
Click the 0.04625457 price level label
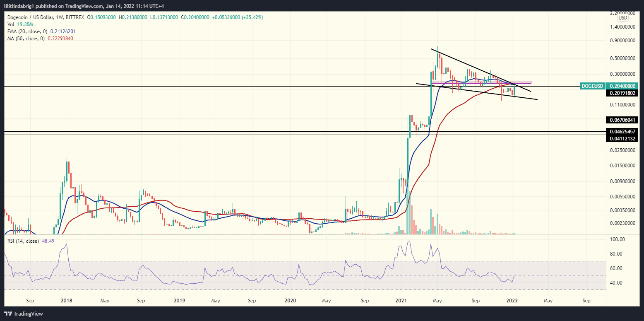click(x=622, y=131)
